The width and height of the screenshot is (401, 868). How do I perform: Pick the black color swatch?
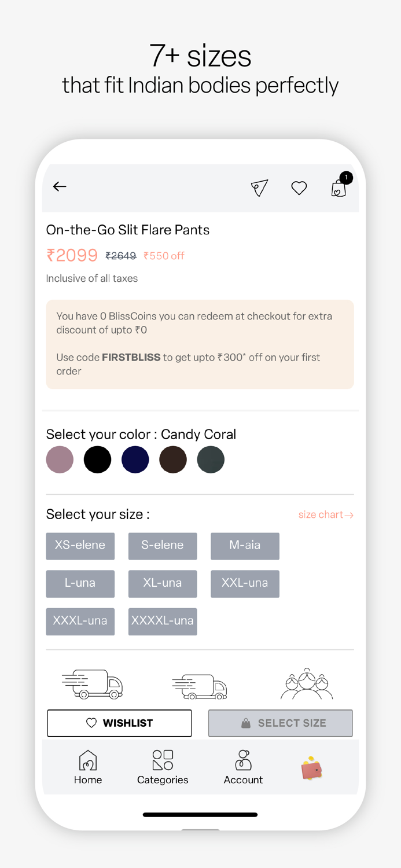[97, 460]
